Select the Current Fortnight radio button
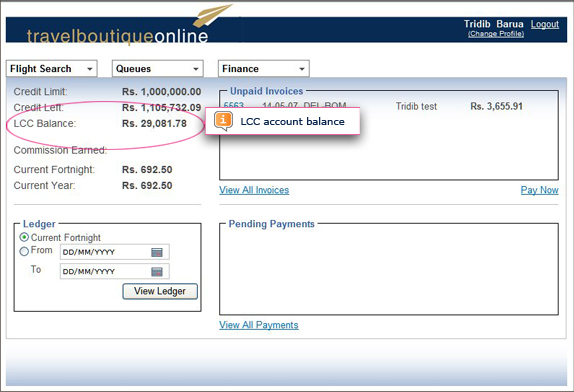Image resolution: width=574 pixels, height=392 pixels. pyautogui.click(x=24, y=237)
